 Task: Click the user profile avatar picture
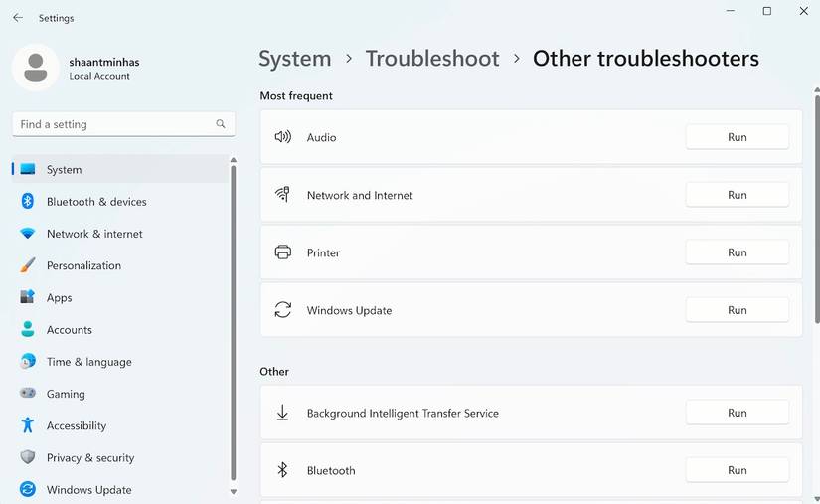tap(36, 68)
